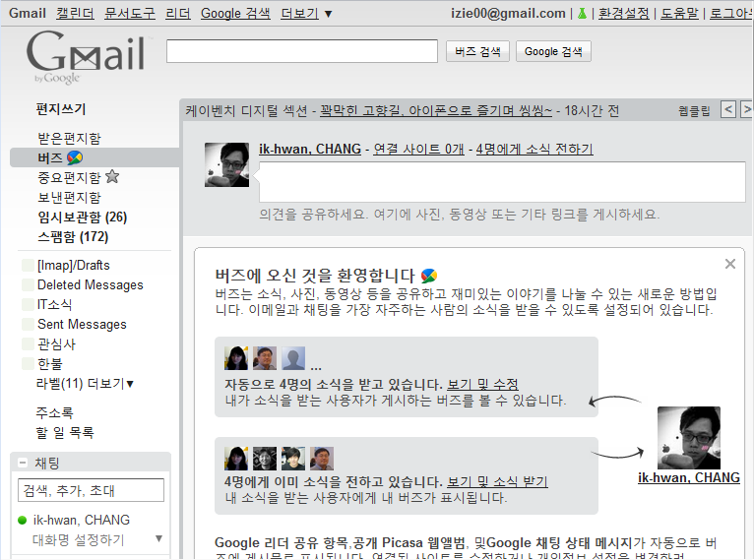Click ik-hwan, CHANG link under portrait
754x560 pixels.
click(689, 477)
